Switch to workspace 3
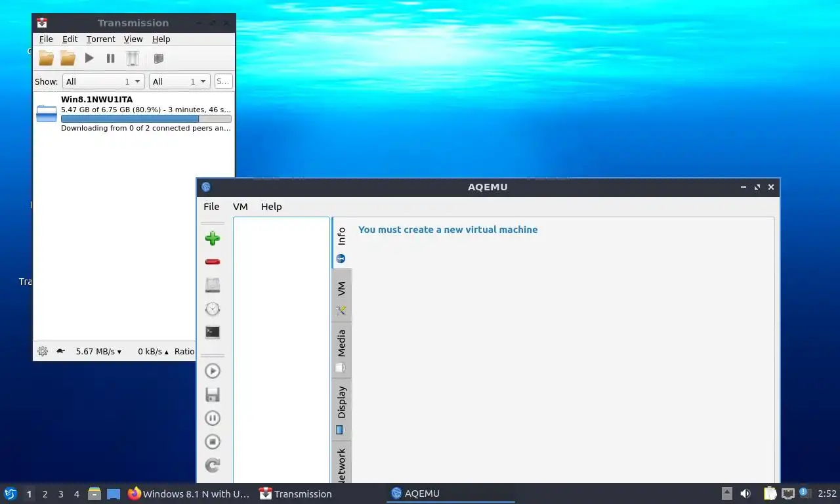 point(60,494)
